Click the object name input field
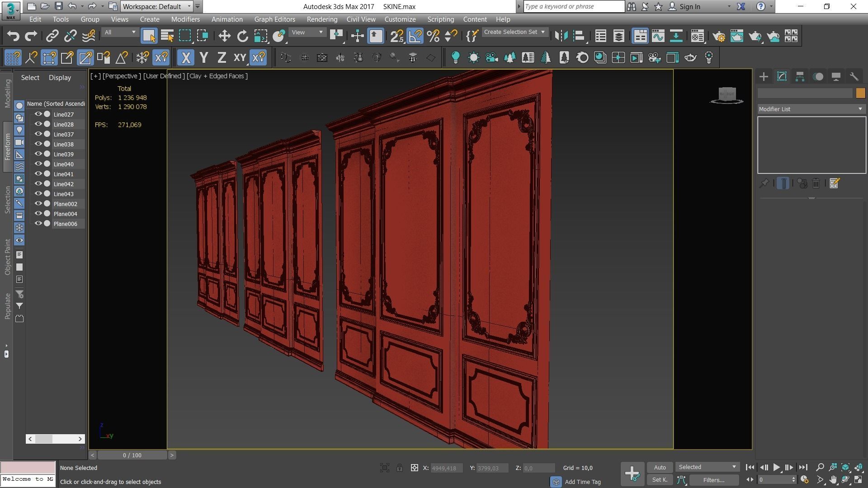Image resolution: width=868 pixels, height=488 pixels. [805, 93]
